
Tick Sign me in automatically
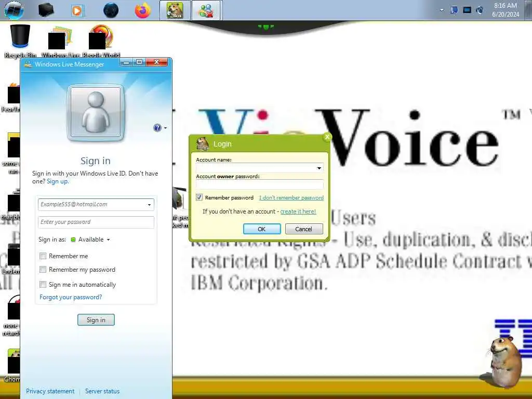43,284
